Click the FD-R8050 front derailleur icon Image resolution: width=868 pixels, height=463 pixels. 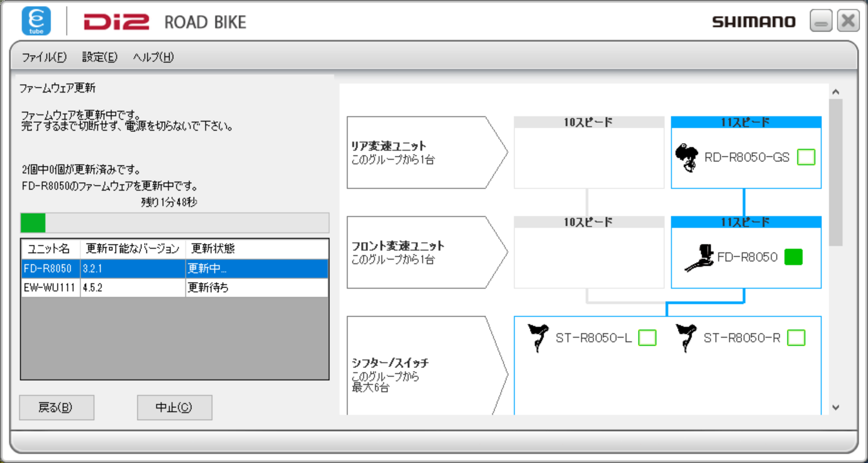point(699,258)
